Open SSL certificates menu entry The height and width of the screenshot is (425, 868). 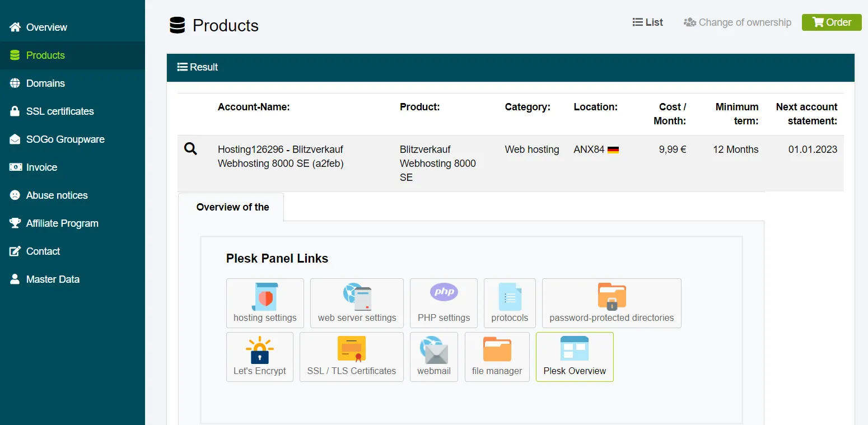(x=72, y=111)
